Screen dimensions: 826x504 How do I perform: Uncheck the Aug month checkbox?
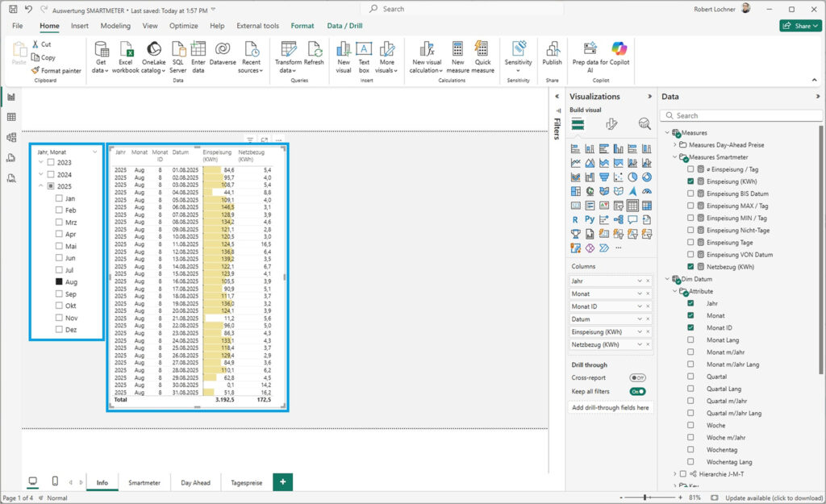pos(59,281)
